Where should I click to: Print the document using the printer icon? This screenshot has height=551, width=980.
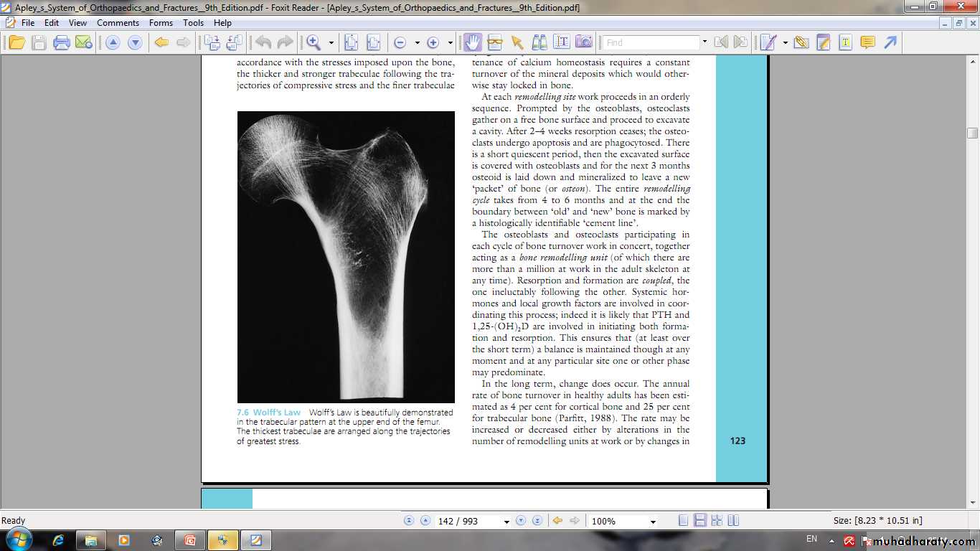62,43
